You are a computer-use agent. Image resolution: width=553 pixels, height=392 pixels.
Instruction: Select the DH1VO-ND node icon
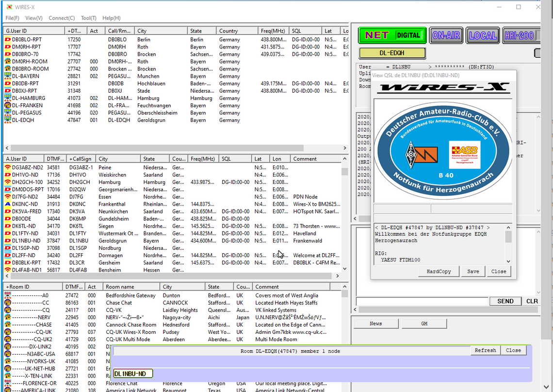point(8,175)
